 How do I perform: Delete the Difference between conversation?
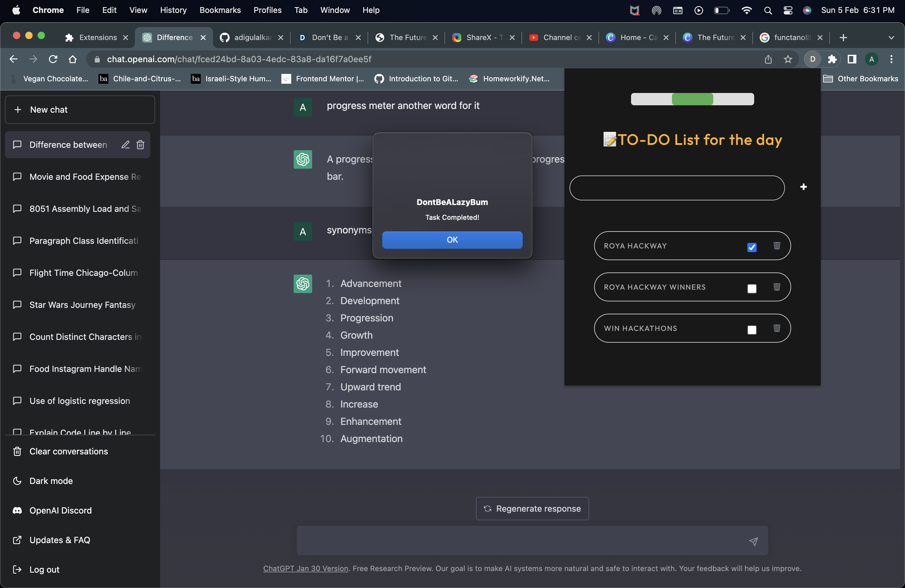pos(140,144)
